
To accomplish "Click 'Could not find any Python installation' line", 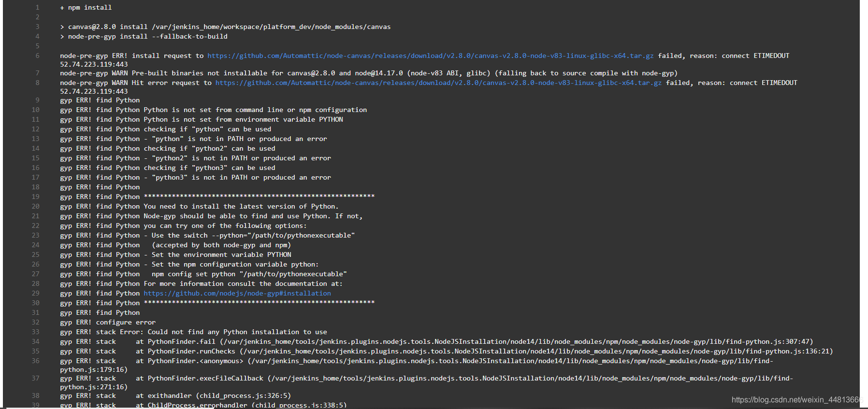I will click(193, 332).
